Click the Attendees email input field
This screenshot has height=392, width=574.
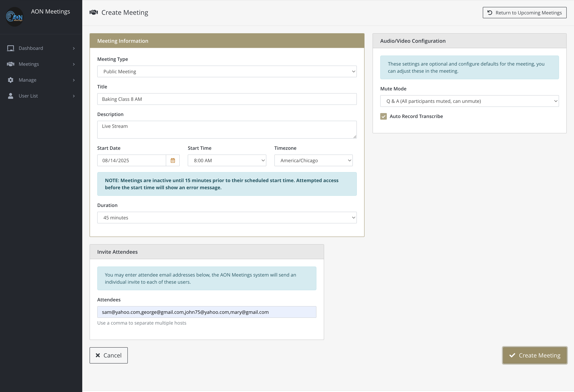[207, 312]
